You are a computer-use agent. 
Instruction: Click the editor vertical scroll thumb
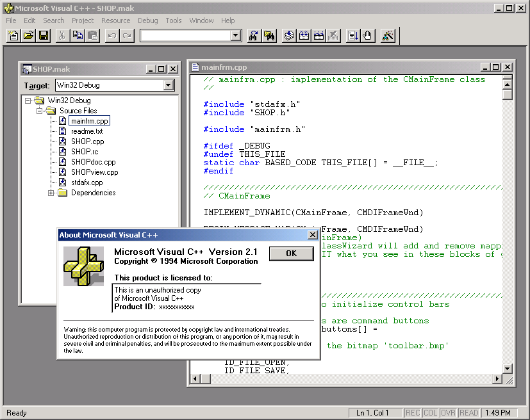(x=507, y=94)
